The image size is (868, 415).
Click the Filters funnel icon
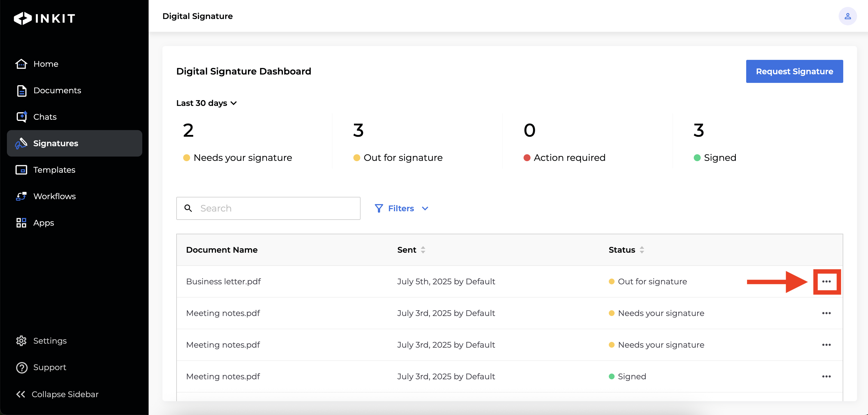tap(378, 208)
